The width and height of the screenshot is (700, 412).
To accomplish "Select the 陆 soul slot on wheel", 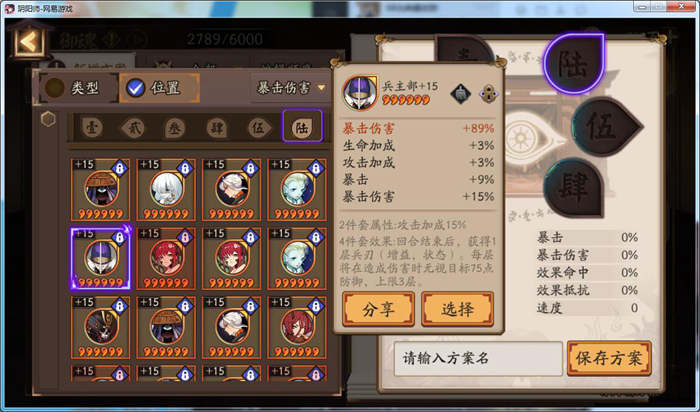I will [574, 63].
